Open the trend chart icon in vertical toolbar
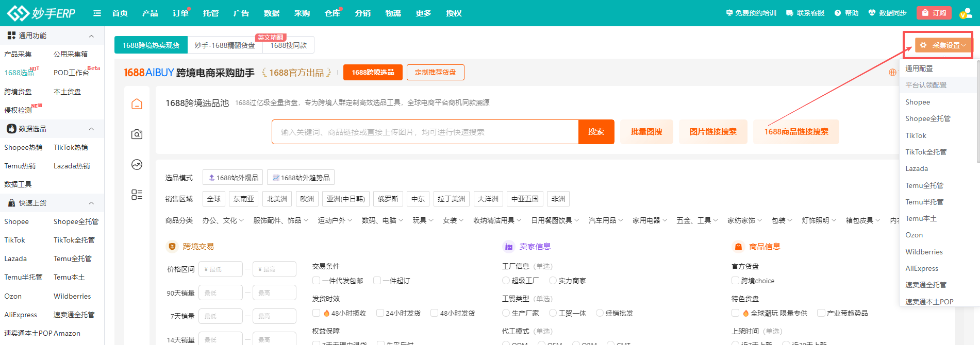The height and width of the screenshot is (345, 980). point(137,165)
